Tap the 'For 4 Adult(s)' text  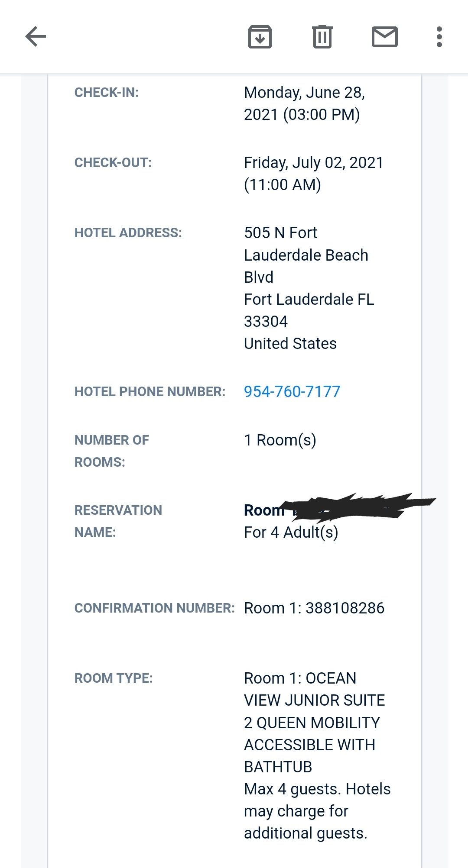[x=291, y=532]
